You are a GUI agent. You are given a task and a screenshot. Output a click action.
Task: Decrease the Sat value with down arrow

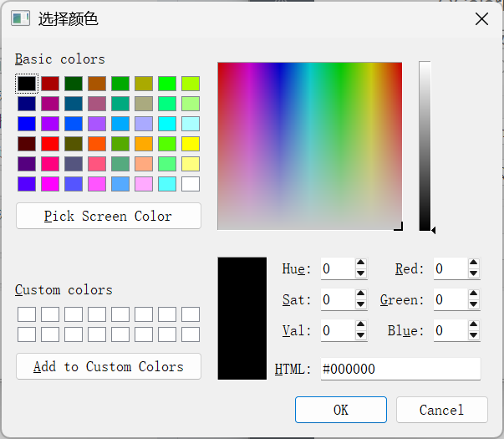pyautogui.click(x=360, y=304)
